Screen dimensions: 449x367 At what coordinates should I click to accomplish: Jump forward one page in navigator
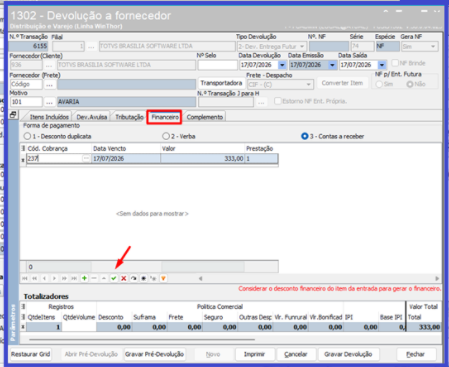click(64, 278)
